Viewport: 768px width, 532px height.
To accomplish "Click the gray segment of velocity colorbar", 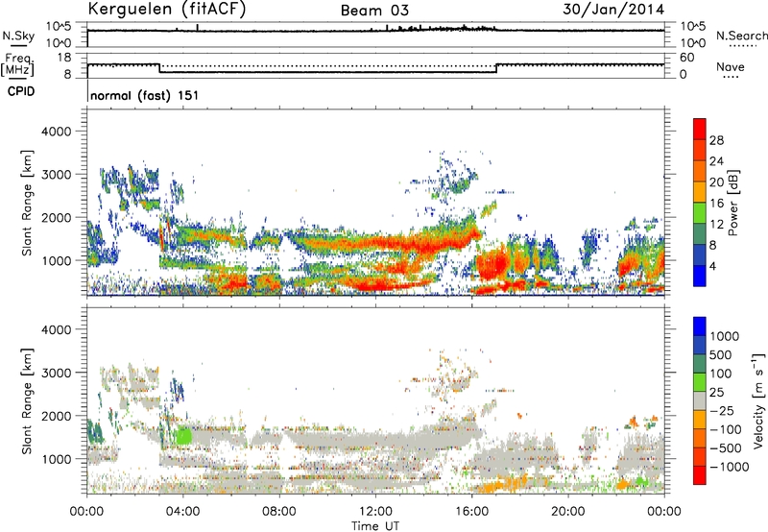I will coord(700,400).
